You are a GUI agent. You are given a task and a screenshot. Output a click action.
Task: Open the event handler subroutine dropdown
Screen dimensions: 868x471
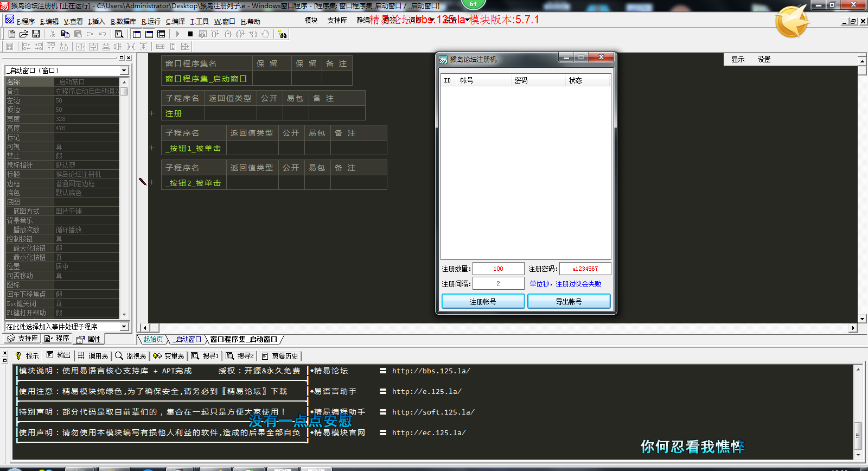pos(124,327)
